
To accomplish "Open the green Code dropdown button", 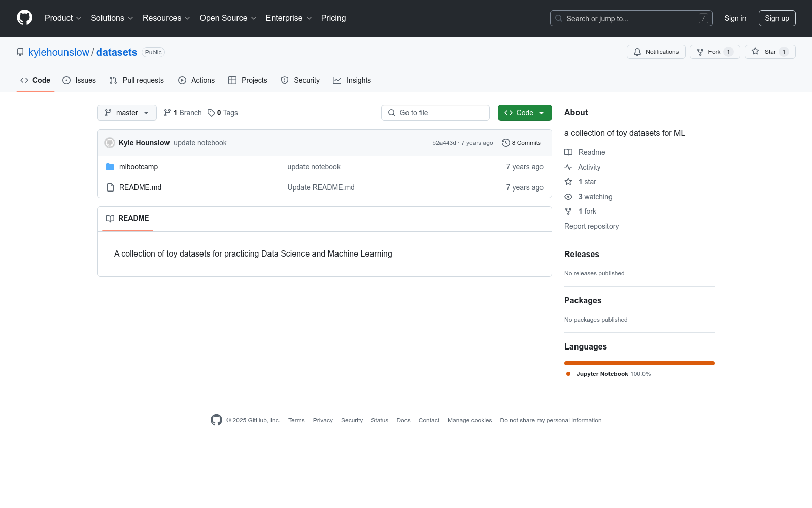I will (525, 113).
